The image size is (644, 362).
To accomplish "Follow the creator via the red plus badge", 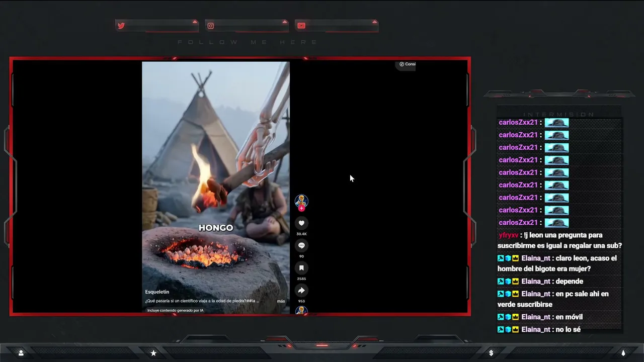I will (301, 208).
